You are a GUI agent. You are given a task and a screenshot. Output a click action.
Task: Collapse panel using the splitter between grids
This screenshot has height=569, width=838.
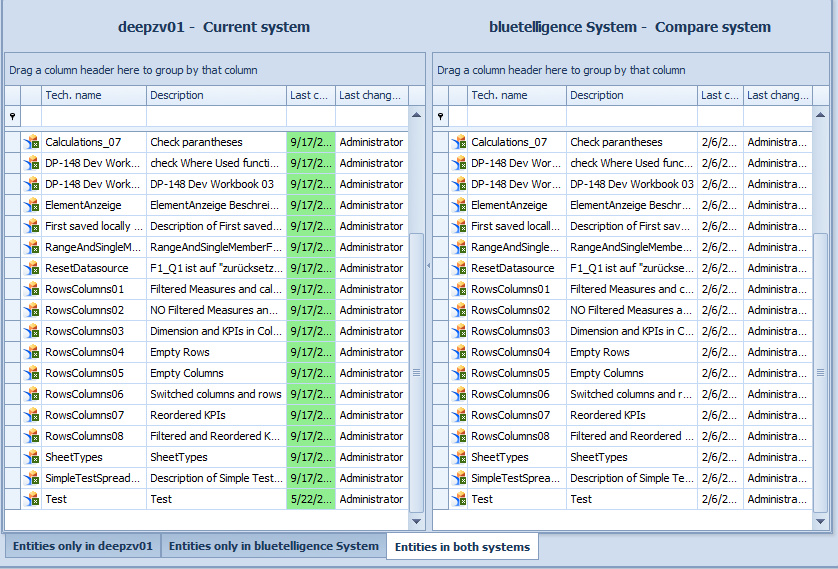(429, 265)
